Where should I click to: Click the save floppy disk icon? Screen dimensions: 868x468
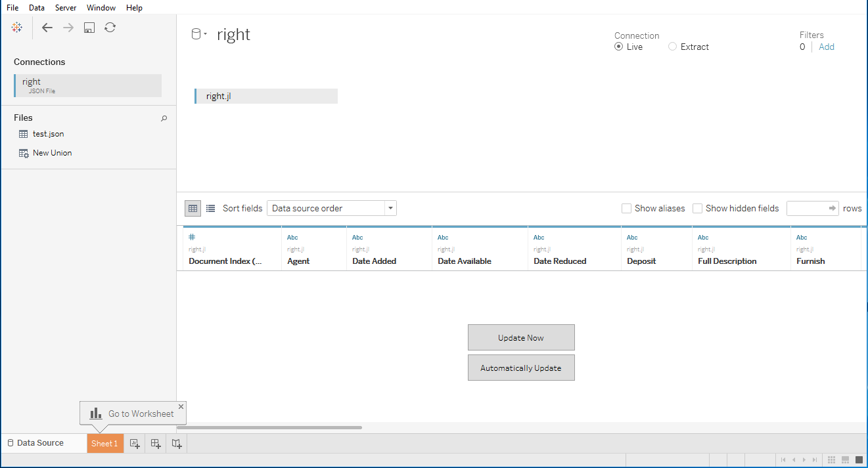[x=89, y=28]
